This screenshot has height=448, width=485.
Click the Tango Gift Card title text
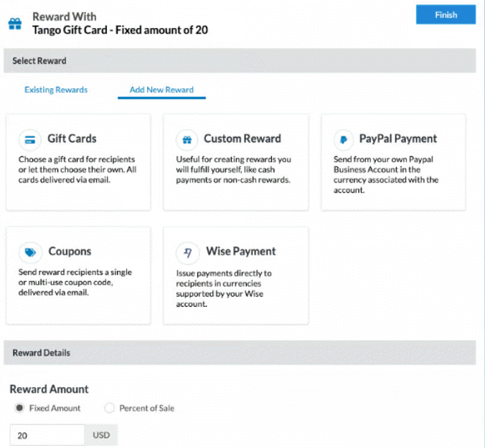click(120, 30)
